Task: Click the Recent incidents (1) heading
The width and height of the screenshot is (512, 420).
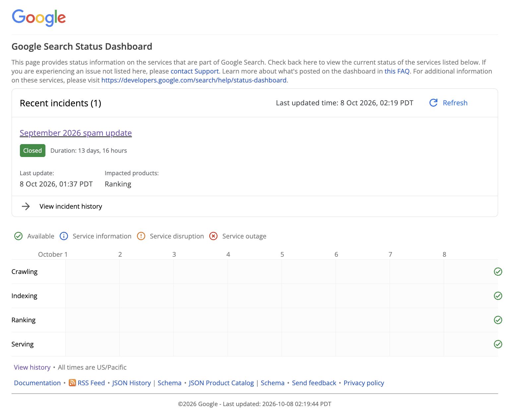Action: tap(61, 103)
